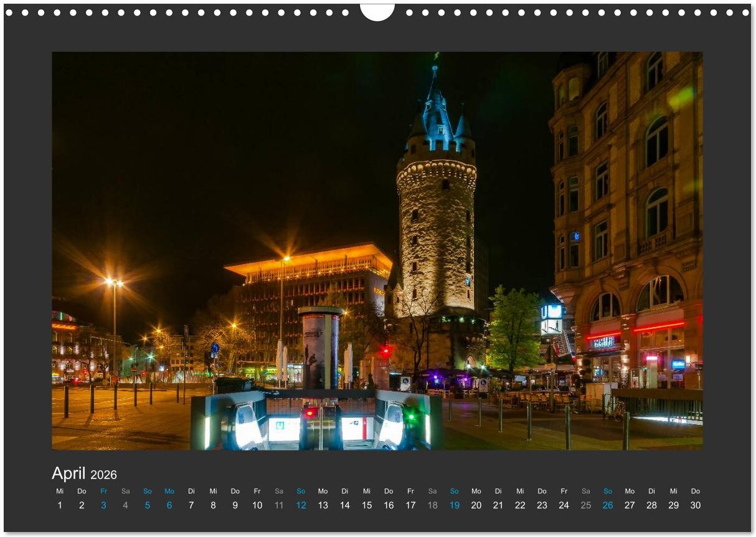Click Sunday date 26 in blue
756x537 pixels.
tap(608, 505)
